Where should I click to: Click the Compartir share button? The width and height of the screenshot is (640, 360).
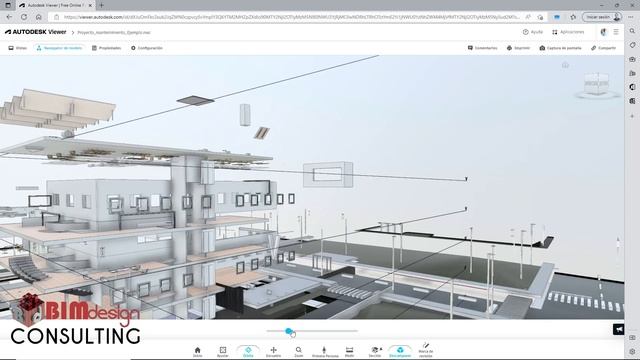tap(603, 48)
